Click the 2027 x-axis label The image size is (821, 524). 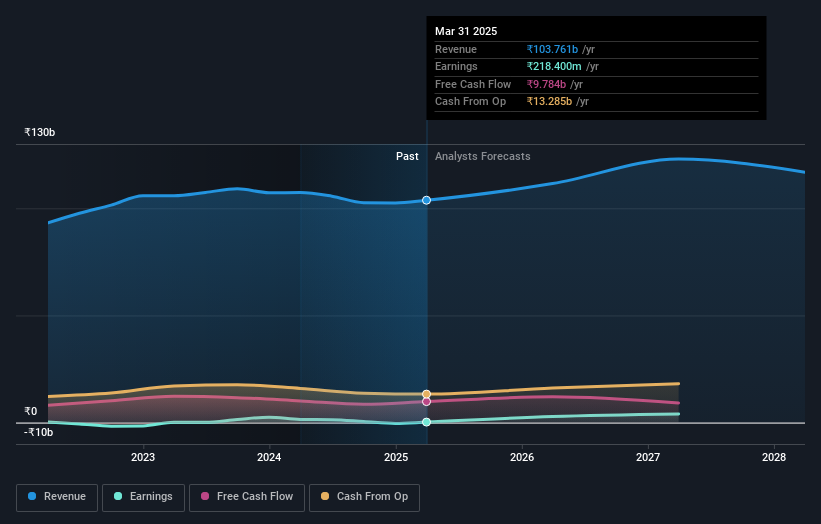[x=648, y=458]
